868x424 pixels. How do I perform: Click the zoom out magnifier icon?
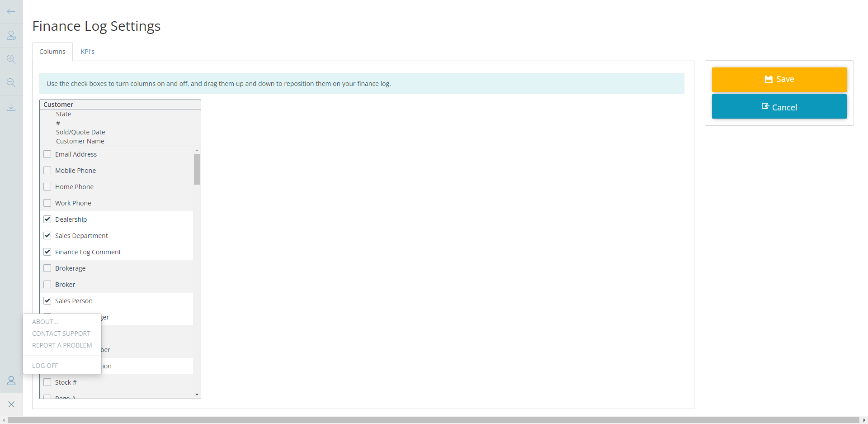pos(11,83)
